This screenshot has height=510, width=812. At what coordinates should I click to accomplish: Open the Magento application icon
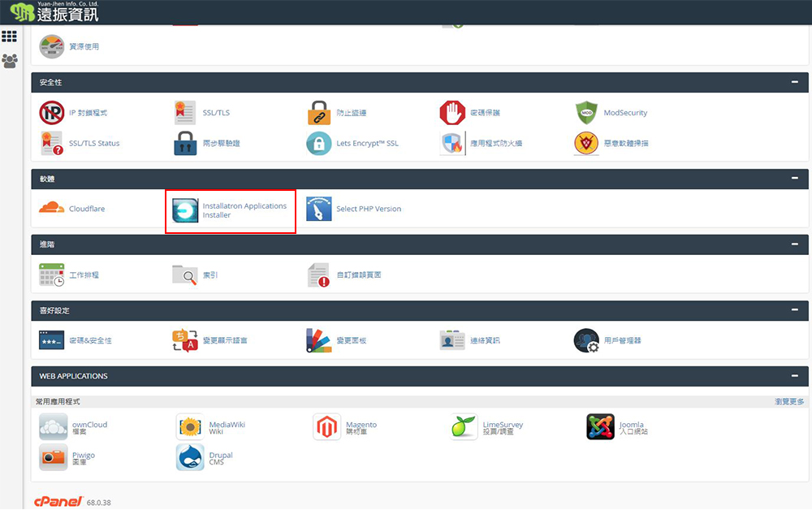click(326, 427)
